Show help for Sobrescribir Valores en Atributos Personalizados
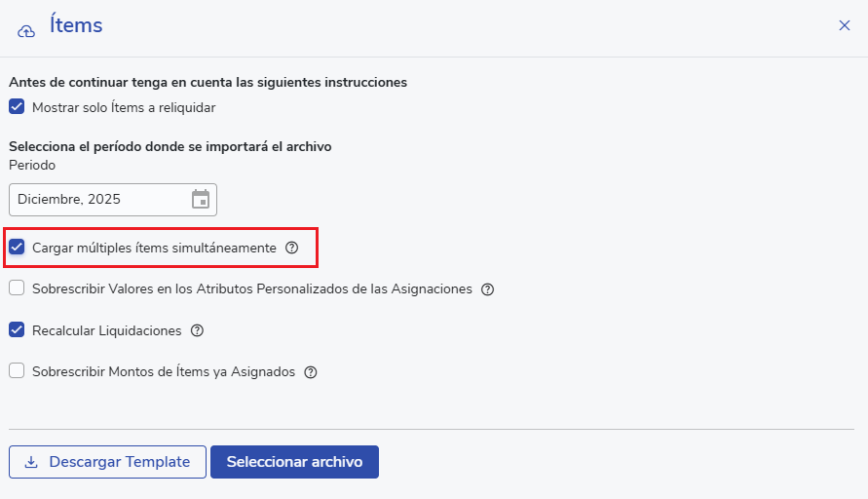This screenshot has height=499, width=868. [x=488, y=289]
